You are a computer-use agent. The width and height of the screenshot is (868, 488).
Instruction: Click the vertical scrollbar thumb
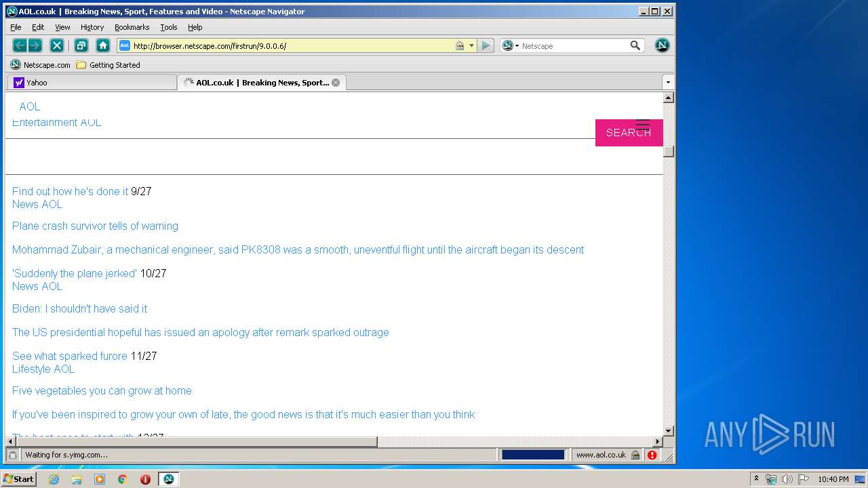[669, 150]
